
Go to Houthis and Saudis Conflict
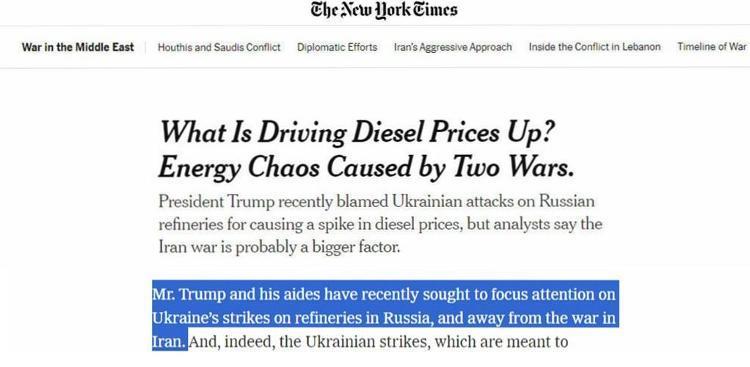tap(219, 47)
